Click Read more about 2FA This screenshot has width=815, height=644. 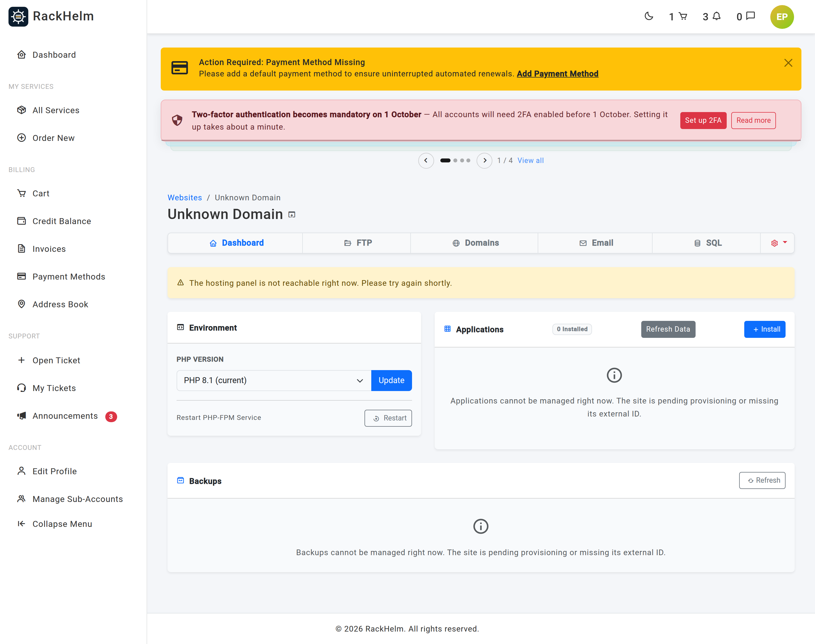point(753,120)
